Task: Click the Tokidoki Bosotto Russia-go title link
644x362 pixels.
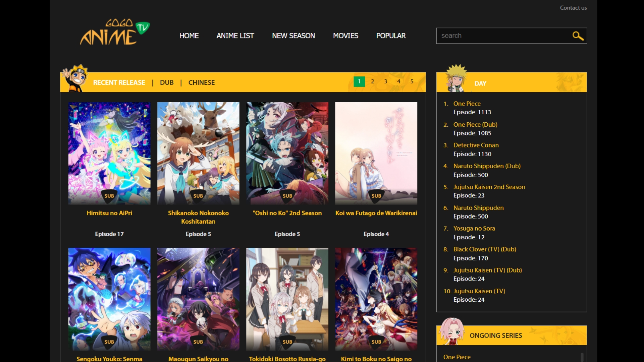Action: pyautogui.click(x=287, y=359)
